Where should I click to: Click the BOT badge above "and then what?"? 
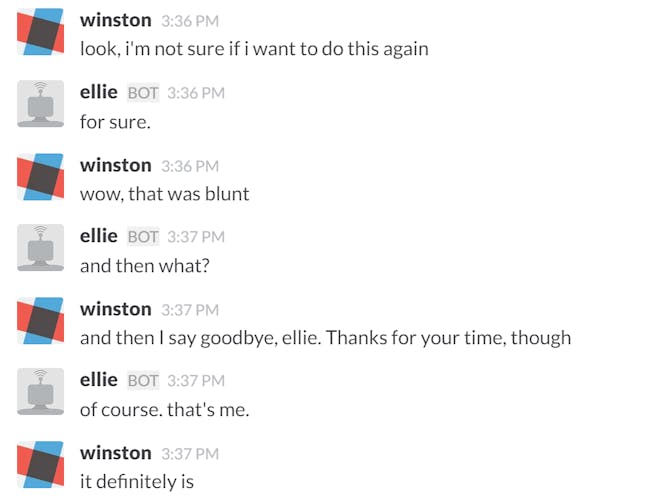(x=143, y=237)
